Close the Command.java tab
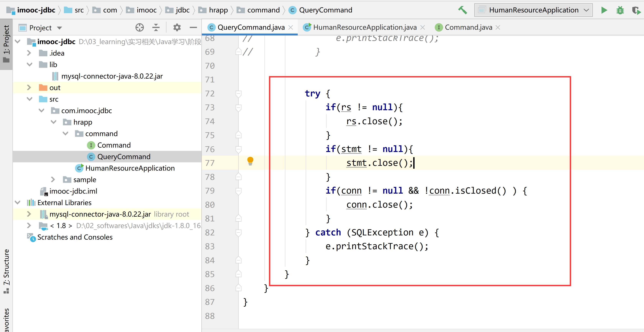 pos(498,27)
